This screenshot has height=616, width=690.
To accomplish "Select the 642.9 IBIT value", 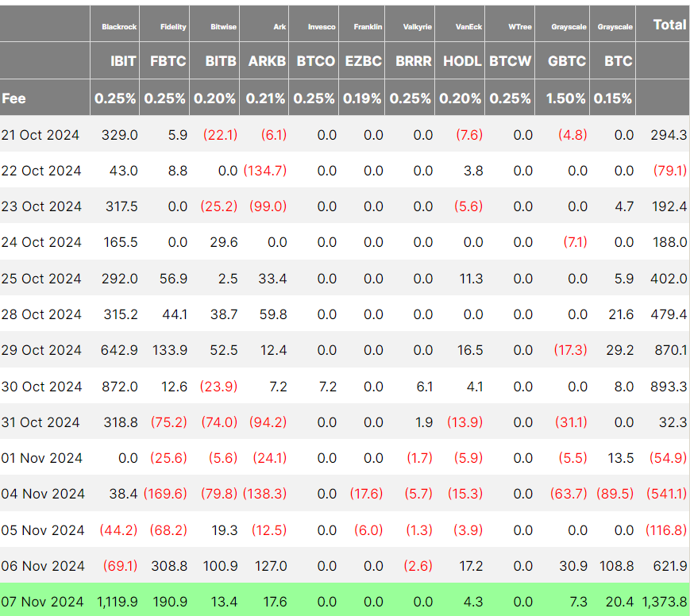I will (x=119, y=350).
